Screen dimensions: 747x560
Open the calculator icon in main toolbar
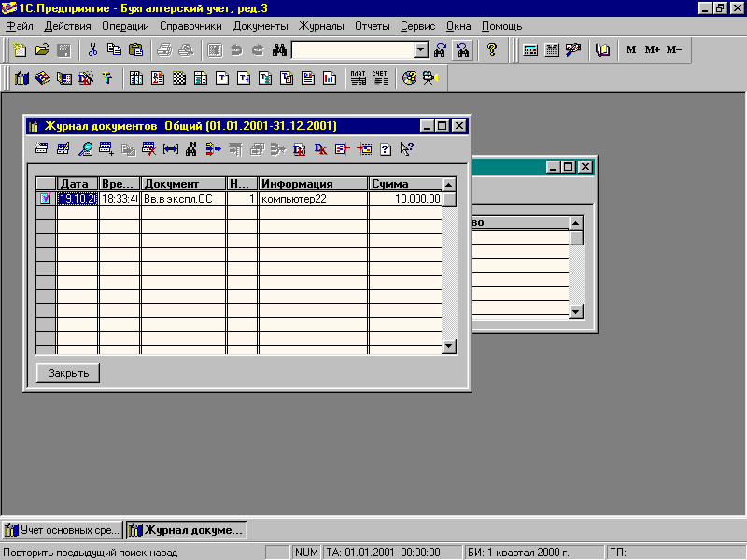tap(530, 50)
